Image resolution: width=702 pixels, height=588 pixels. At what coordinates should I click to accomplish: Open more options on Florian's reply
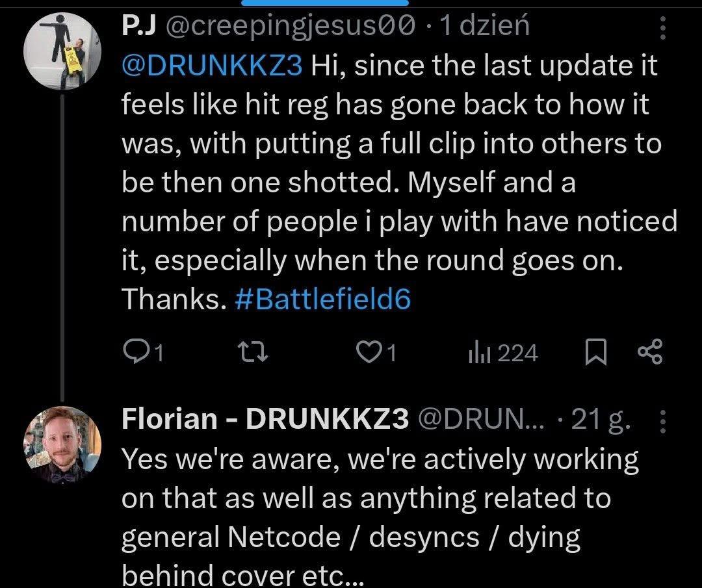tap(663, 421)
